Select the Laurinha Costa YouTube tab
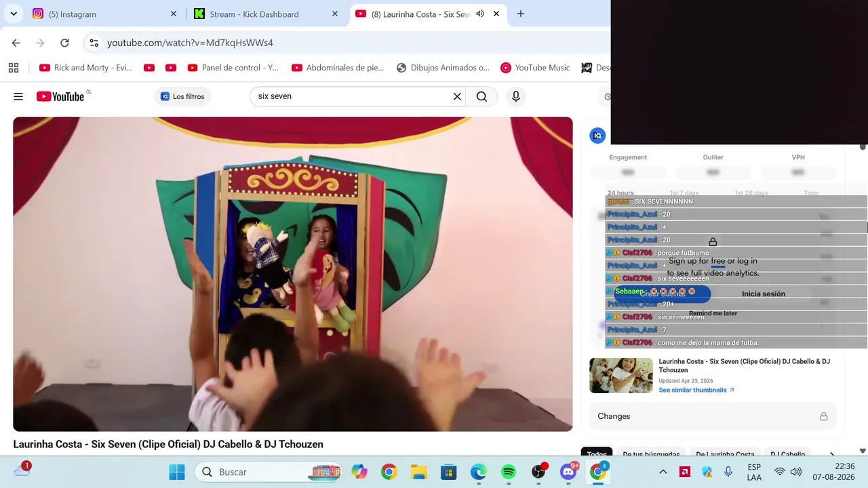Image resolution: width=868 pixels, height=488 pixels. [x=420, y=14]
